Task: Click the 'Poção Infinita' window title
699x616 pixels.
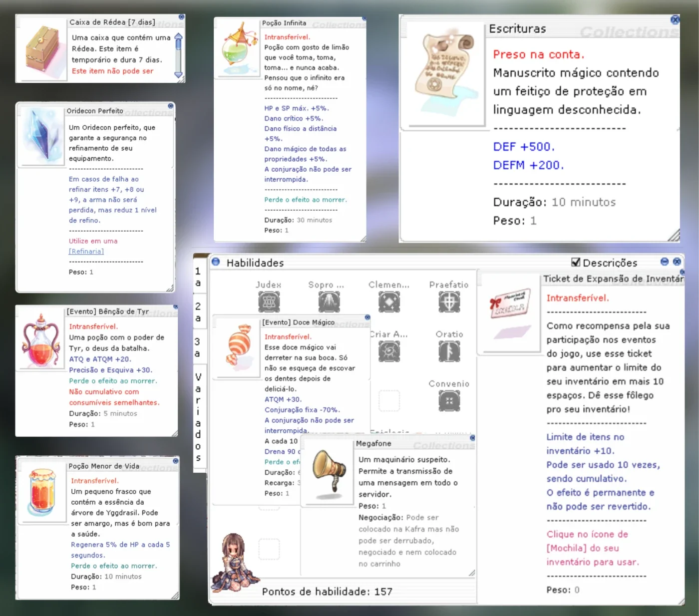Action: point(284,23)
